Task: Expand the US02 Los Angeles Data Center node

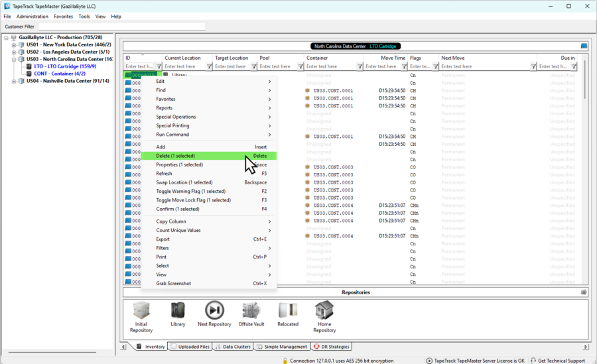Action: tap(14, 52)
